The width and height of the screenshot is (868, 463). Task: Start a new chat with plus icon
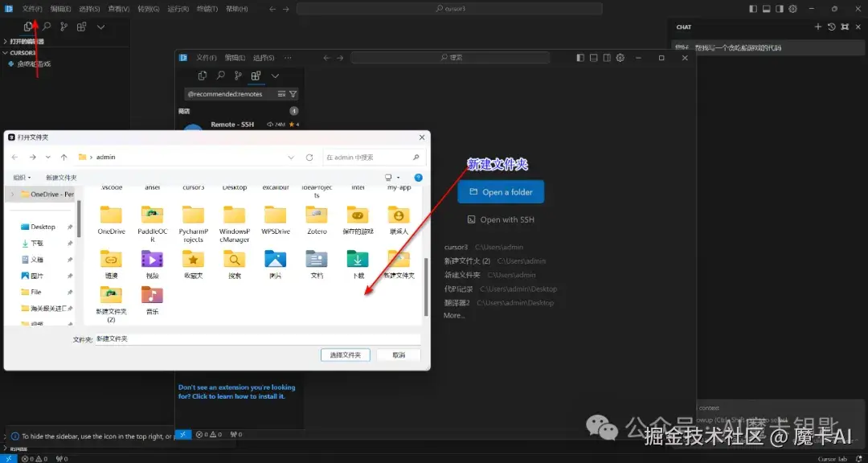818,27
